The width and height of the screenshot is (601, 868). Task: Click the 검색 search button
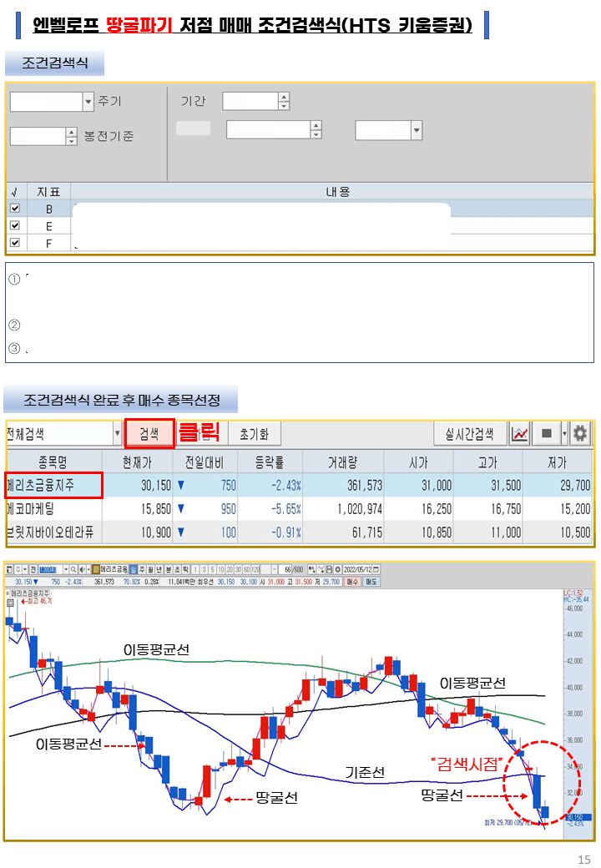(149, 434)
